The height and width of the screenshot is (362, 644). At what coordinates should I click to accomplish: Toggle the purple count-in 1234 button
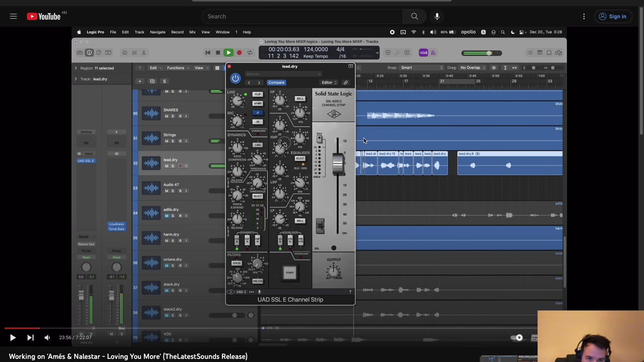(424, 52)
